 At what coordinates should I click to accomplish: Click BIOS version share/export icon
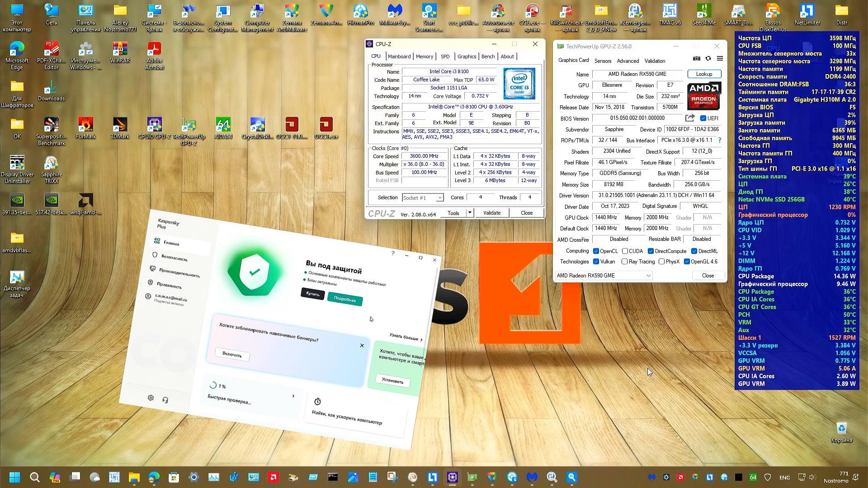689,118
